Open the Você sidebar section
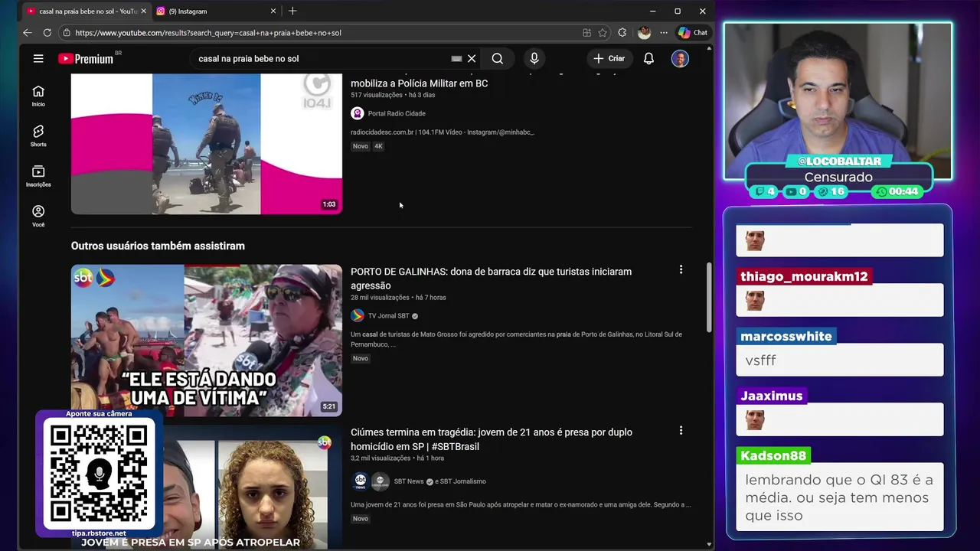The height and width of the screenshot is (551, 980). click(38, 216)
